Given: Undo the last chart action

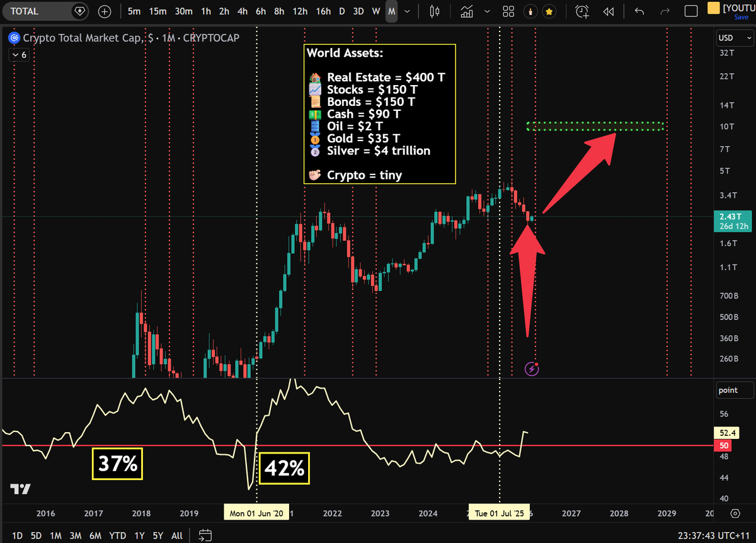Looking at the screenshot, I should (638, 11).
